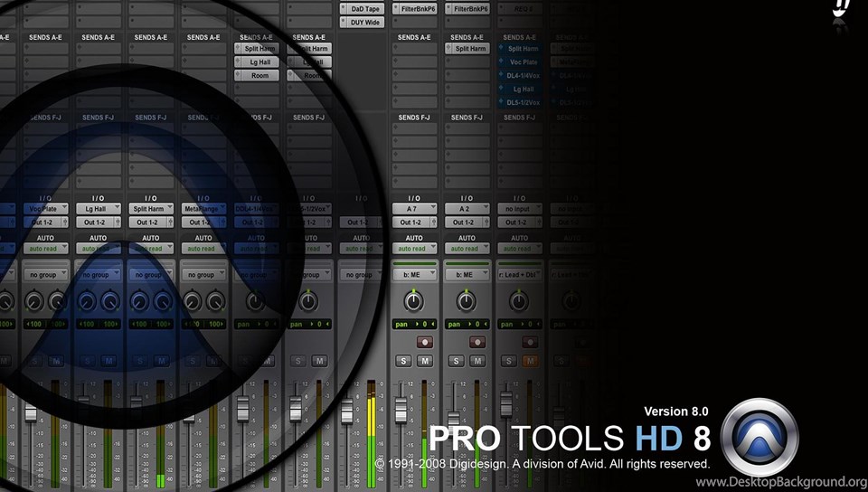Open the DaD Tape insert plug-in

coord(362,8)
